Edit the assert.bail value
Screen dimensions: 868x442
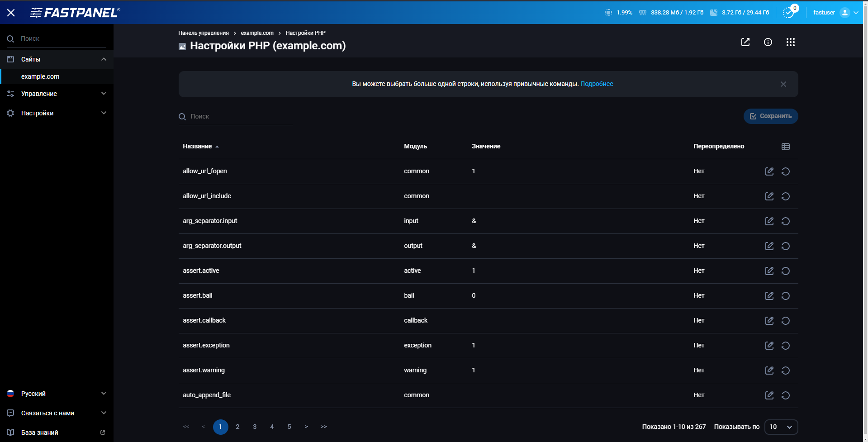coord(769,296)
